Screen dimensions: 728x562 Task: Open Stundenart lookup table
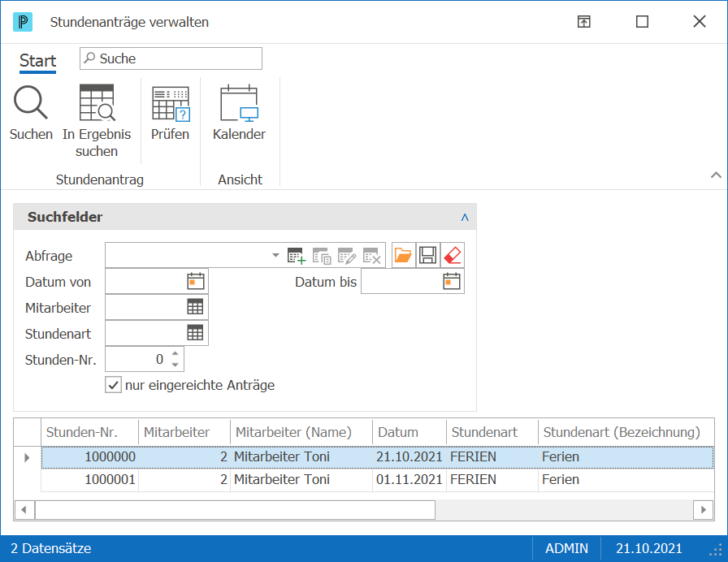pos(195,333)
